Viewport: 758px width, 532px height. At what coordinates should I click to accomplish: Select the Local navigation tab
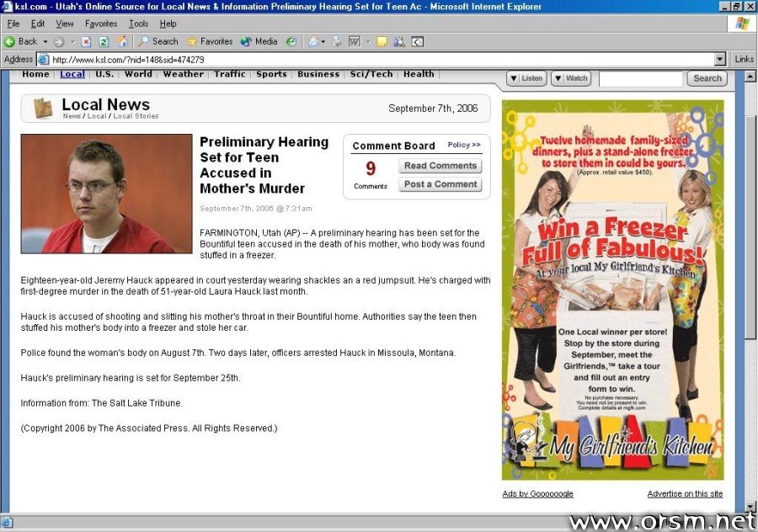click(72, 74)
